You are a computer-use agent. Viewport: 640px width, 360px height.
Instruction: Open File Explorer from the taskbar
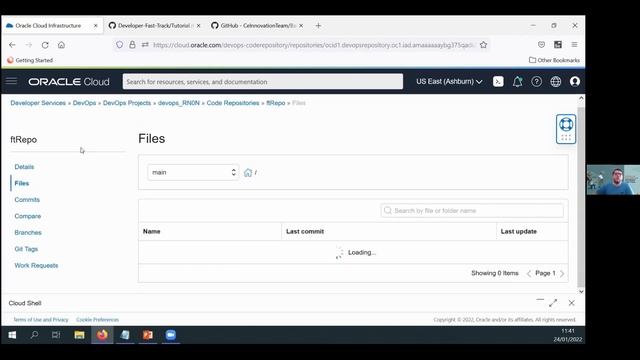[x=79, y=335]
